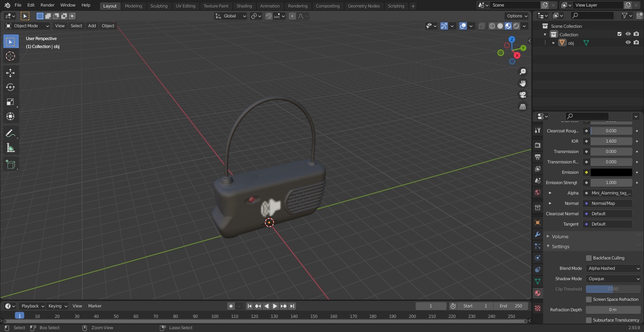Hide Collection with its eye icon
The width and height of the screenshot is (644, 332).
click(x=628, y=34)
